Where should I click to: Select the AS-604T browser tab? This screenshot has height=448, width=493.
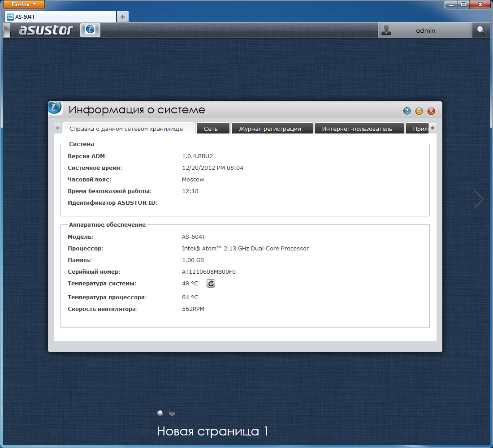(x=61, y=17)
